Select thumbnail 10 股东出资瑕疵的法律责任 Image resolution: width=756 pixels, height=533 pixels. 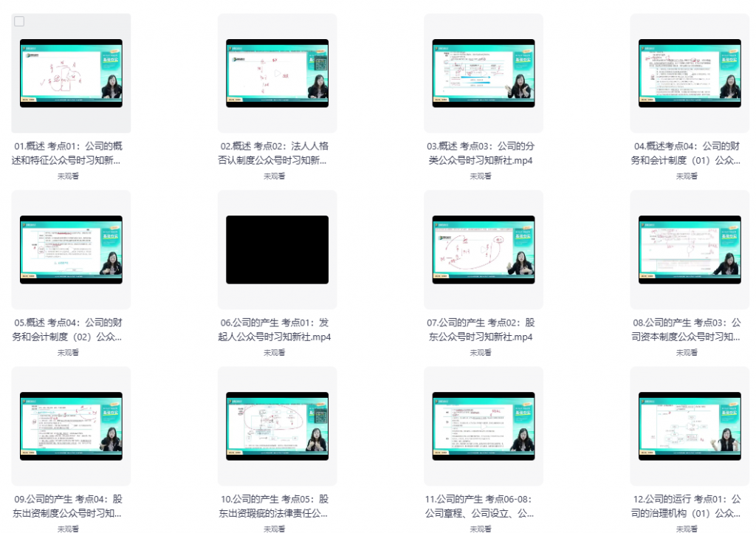coord(277,426)
